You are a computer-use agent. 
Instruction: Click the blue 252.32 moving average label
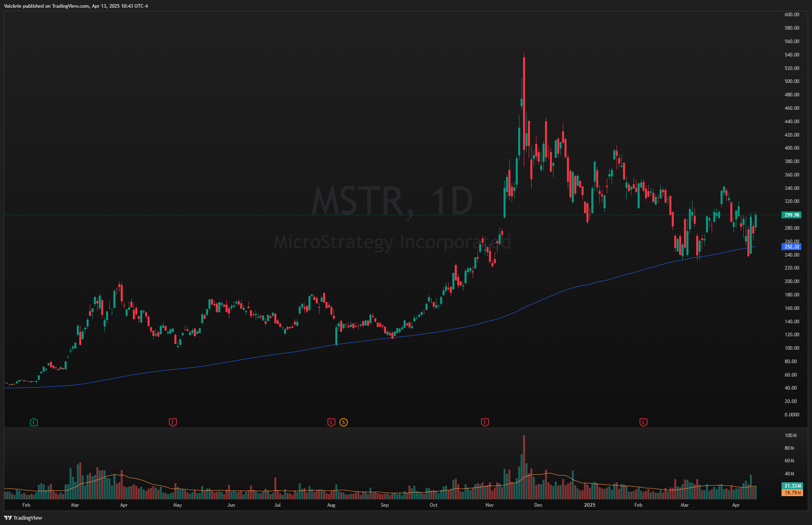click(792, 246)
